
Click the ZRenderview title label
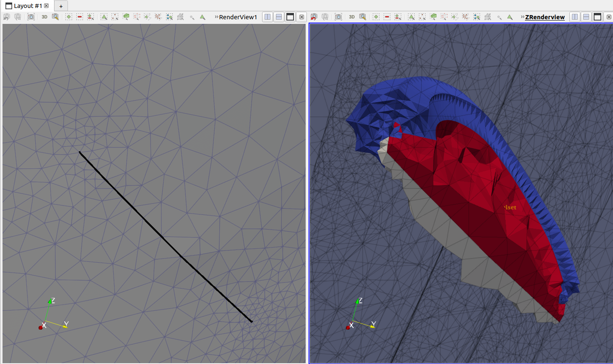coord(545,17)
